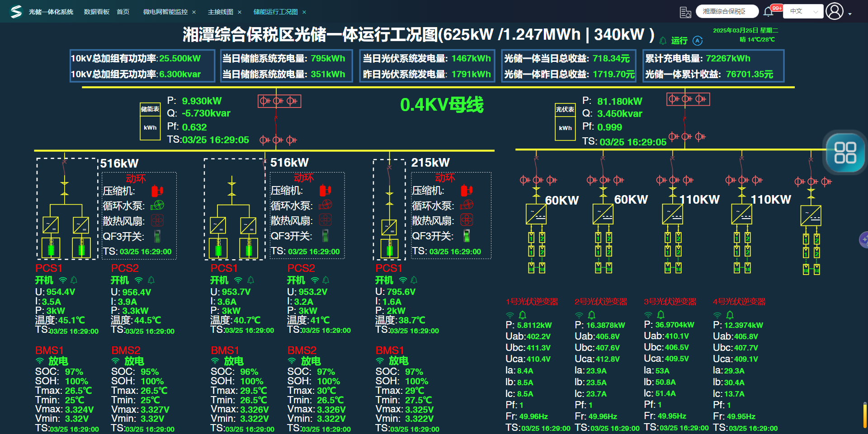868x434 pixels.
Task: Toggle QF3开关 switch in middle 516kW unit
Action: pyautogui.click(x=325, y=235)
